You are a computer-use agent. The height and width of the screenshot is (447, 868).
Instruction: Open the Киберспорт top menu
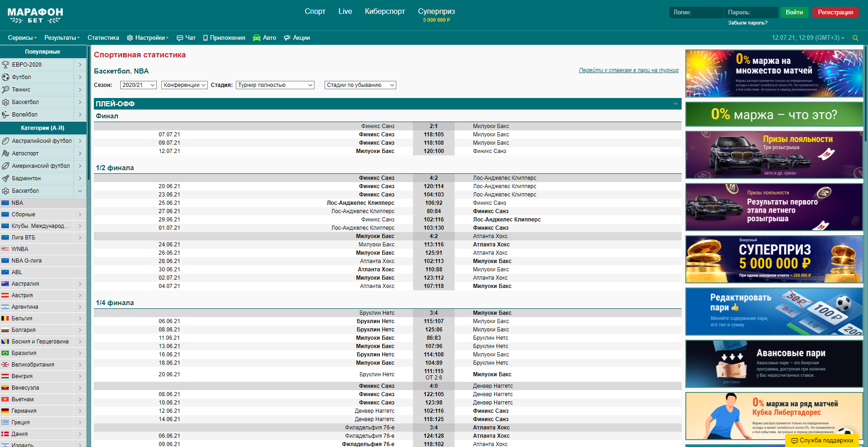pyautogui.click(x=385, y=12)
